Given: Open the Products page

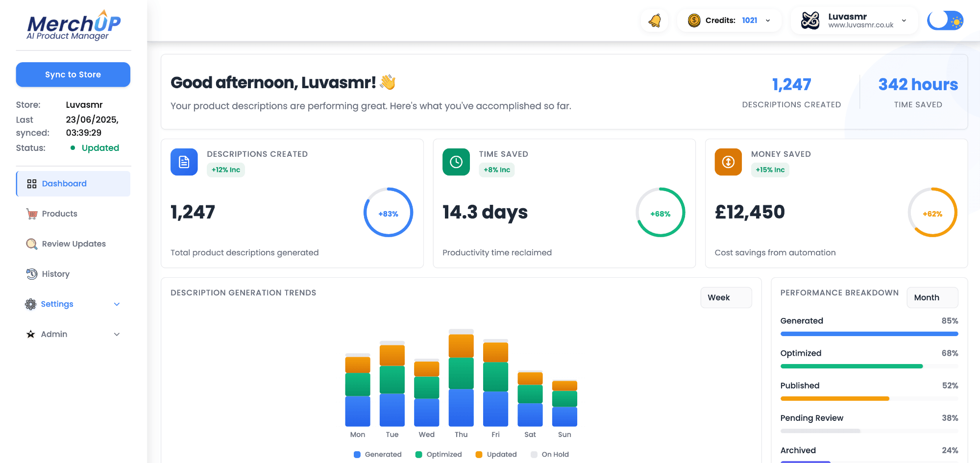Looking at the screenshot, I should coord(59,214).
